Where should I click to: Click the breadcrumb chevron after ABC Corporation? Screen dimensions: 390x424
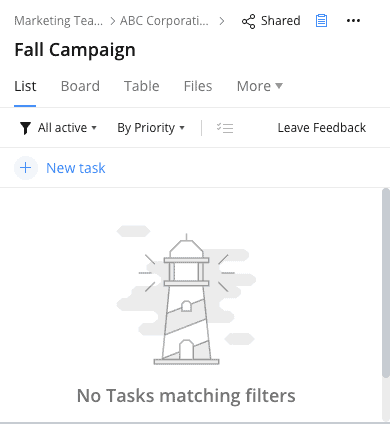point(222,21)
